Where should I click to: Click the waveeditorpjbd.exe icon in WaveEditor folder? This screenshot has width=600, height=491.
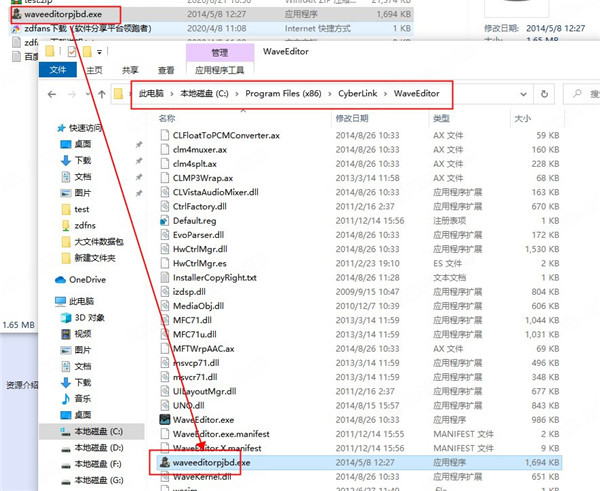point(165,462)
